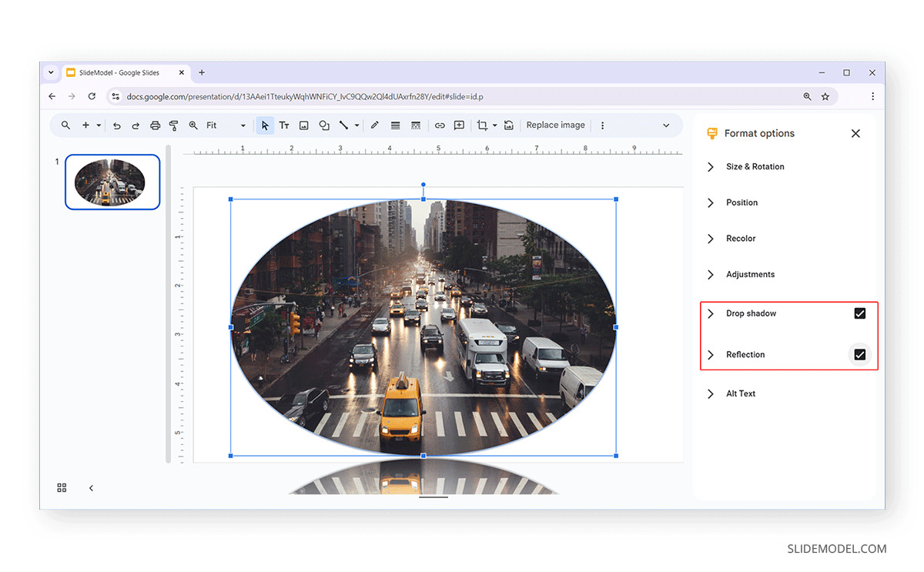Select the Text box tool
924x572 pixels.
(x=284, y=125)
